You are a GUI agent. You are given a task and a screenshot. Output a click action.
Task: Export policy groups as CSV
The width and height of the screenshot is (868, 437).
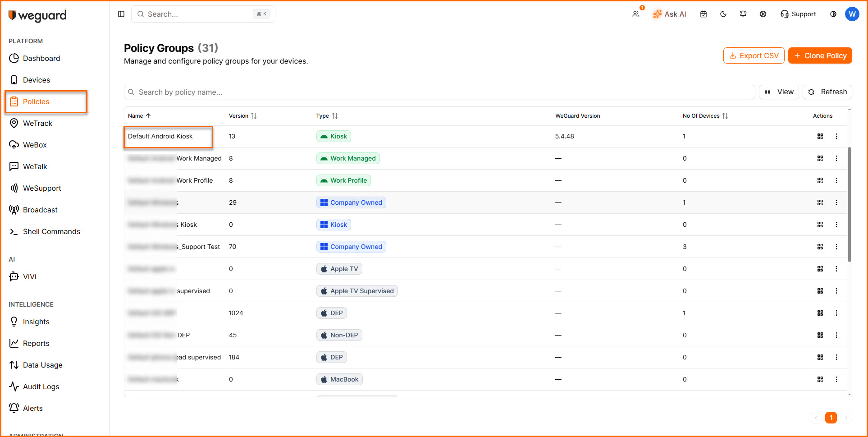click(x=754, y=55)
